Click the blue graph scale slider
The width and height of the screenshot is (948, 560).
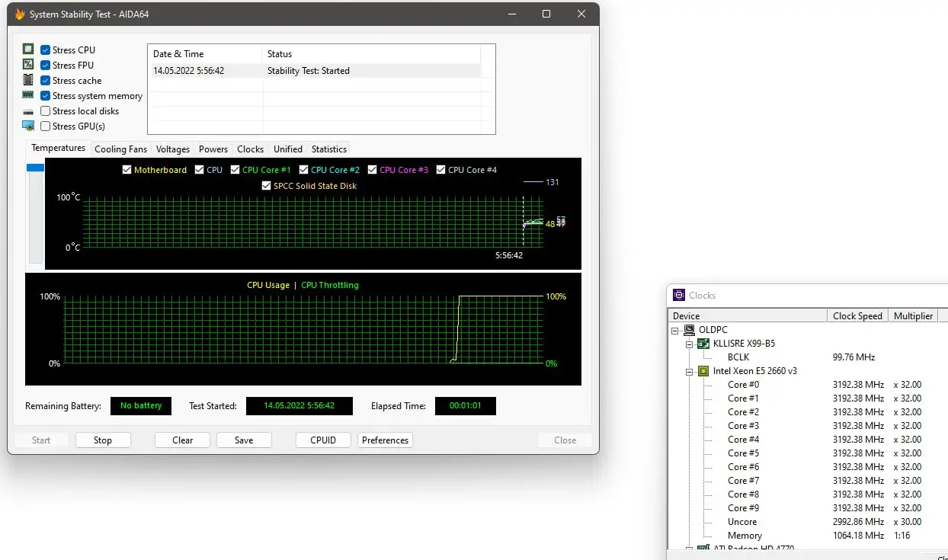(x=35, y=168)
